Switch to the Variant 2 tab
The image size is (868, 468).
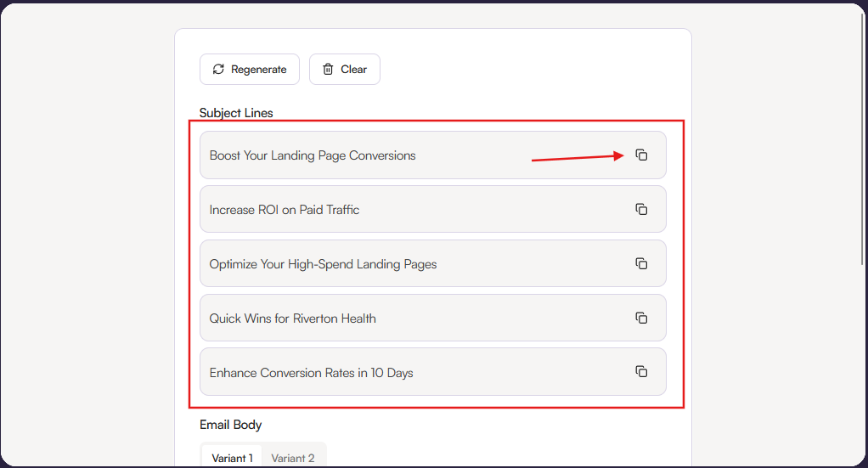pos(293,458)
